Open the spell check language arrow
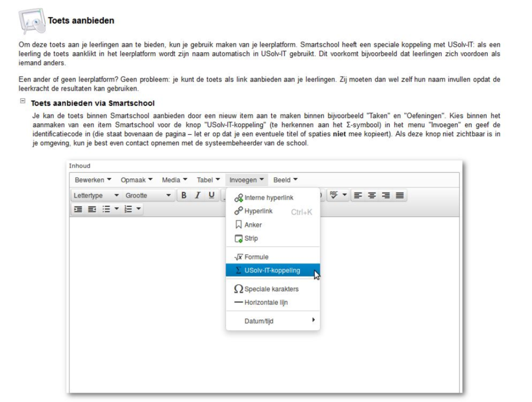 coord(345,195)
